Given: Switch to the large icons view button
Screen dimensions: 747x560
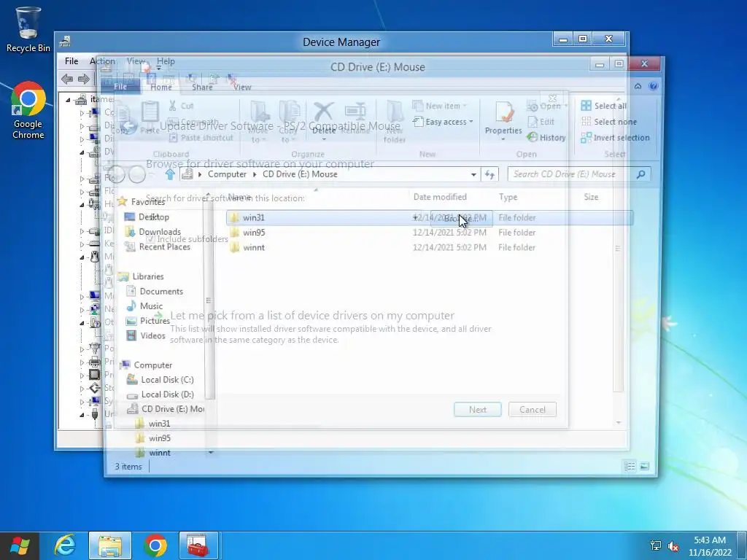Looking at the screenshot, I should pyautogui.click(x=644, y=466).
